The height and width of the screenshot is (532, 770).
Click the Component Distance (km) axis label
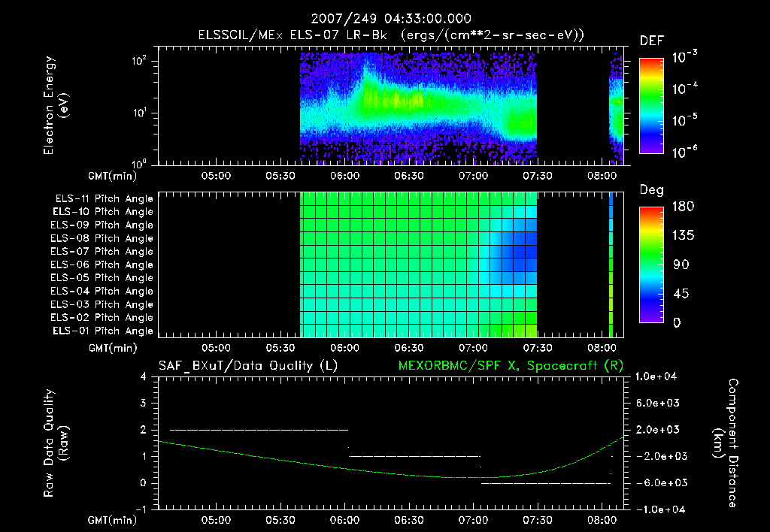(x=726, y=443)
